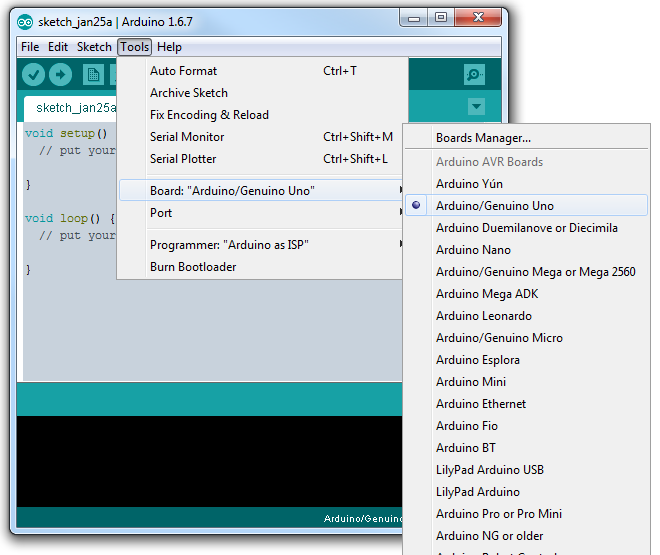Select Arduino Pro or Pro Mini

[x=526, y=514]
